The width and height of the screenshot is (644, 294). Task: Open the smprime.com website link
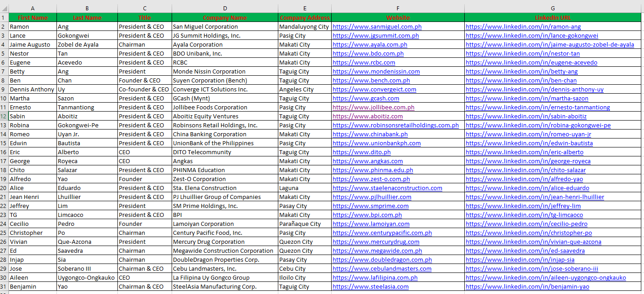pyautogui.click(x=371, y=206)
